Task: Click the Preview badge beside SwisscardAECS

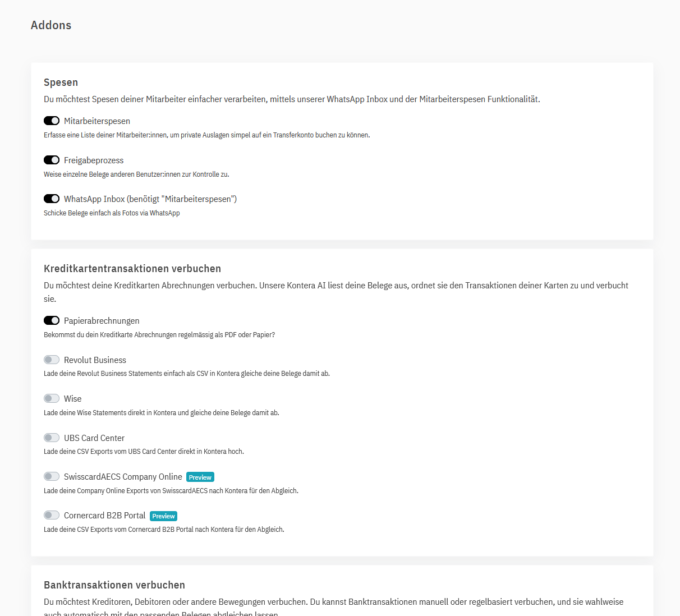Action: [200, 477]
